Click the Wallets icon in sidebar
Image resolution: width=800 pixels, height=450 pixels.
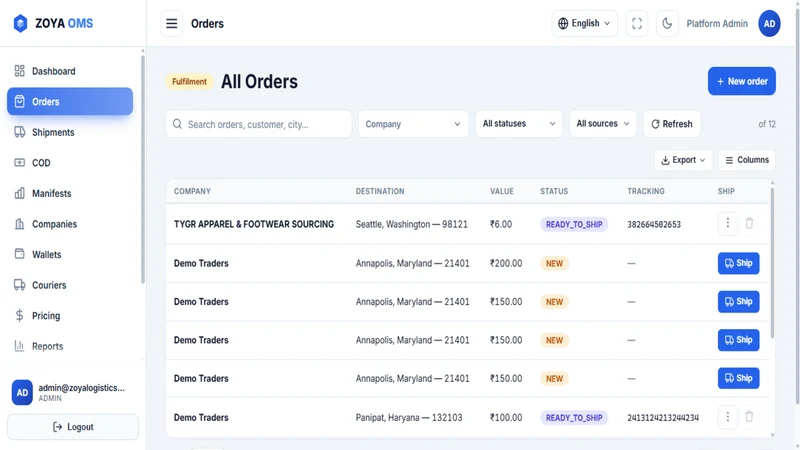[19, 254]
